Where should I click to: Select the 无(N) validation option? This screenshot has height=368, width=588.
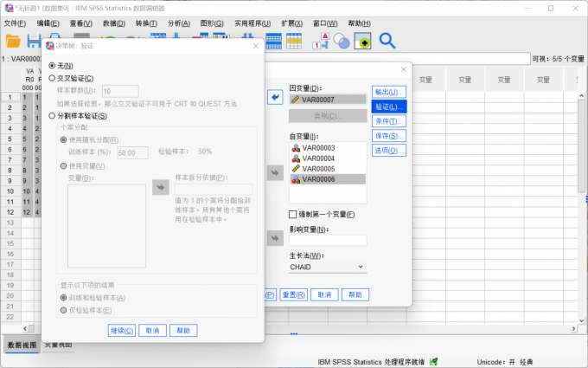coord(52,66)
